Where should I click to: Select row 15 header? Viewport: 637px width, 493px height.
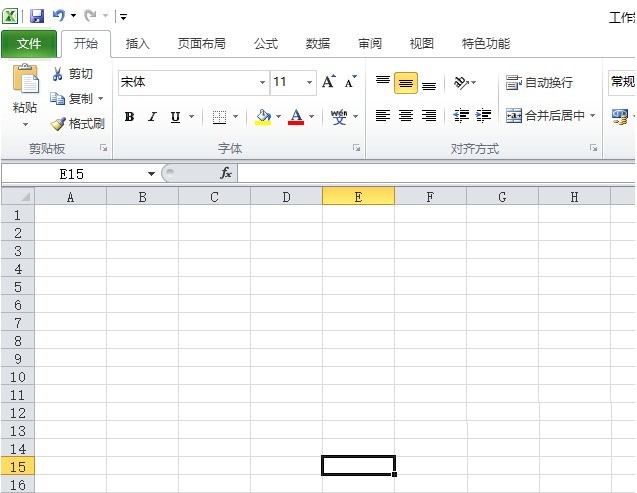click(18, 467)
